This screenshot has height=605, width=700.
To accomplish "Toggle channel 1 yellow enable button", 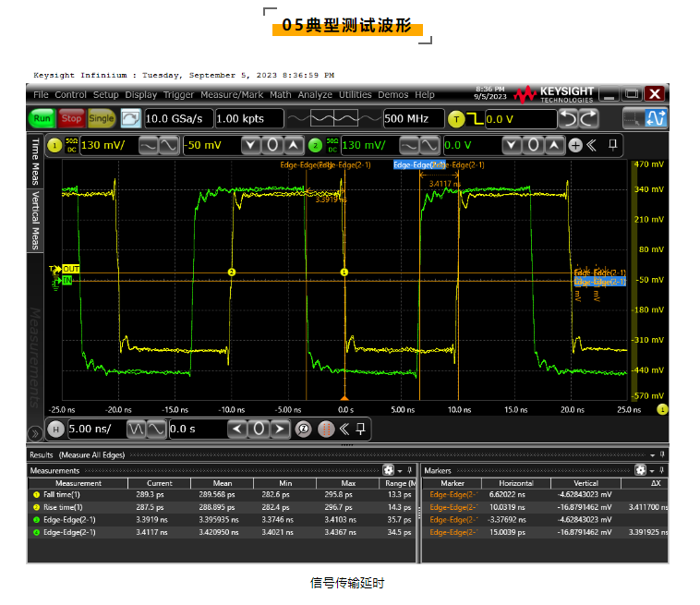I will point(54,145).
